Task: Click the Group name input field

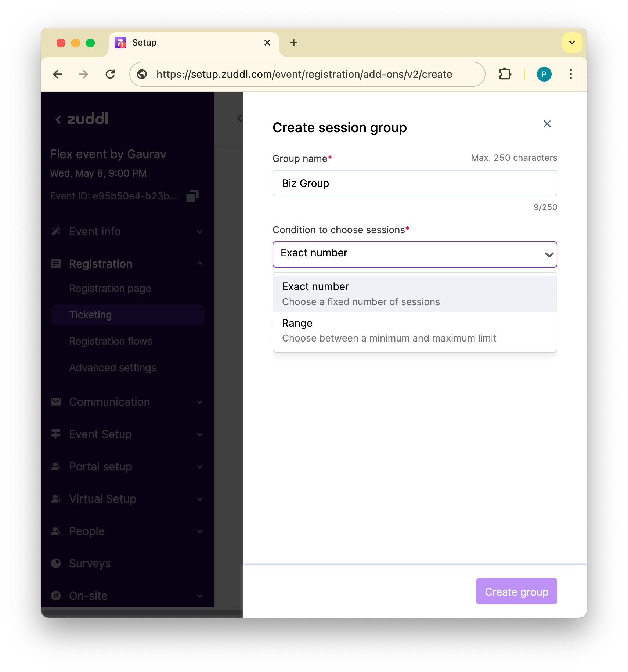Action: pyautogui.click(x=415, y=183)
